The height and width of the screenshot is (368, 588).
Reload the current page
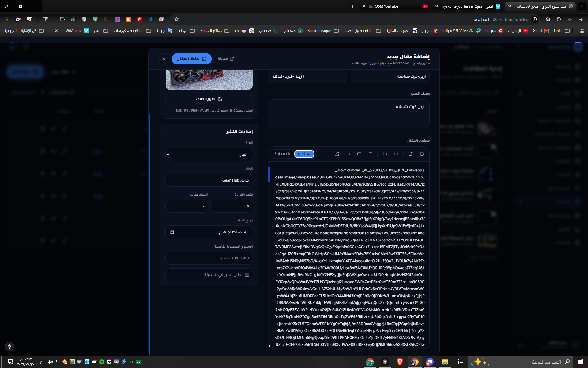point(559,19)
